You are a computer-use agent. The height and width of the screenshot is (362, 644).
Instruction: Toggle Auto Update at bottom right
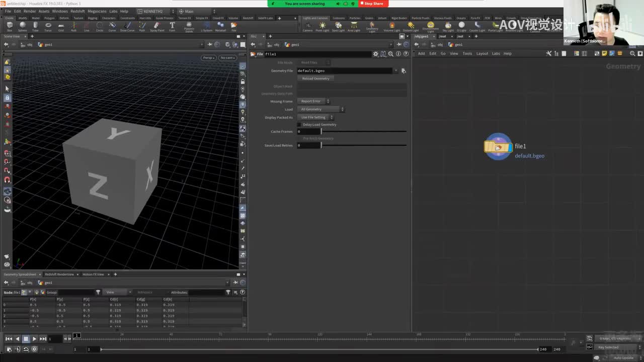coord(623,358)
